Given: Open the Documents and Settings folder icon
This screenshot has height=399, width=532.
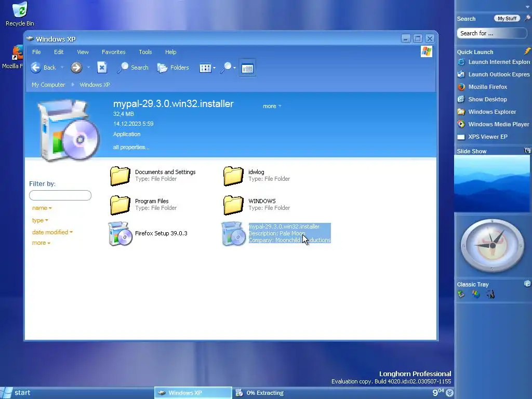Looking at the screenshot, I should click(120, 176).
